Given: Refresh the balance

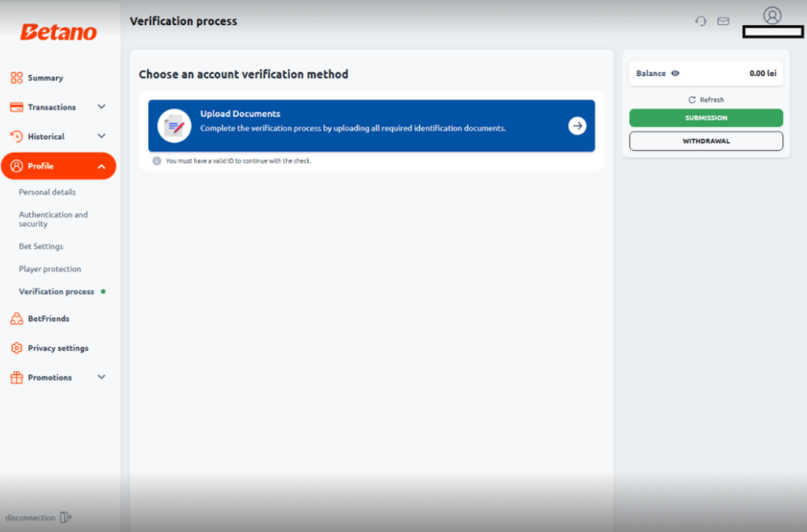Looking at the screenshot, I should click(706, 100).
